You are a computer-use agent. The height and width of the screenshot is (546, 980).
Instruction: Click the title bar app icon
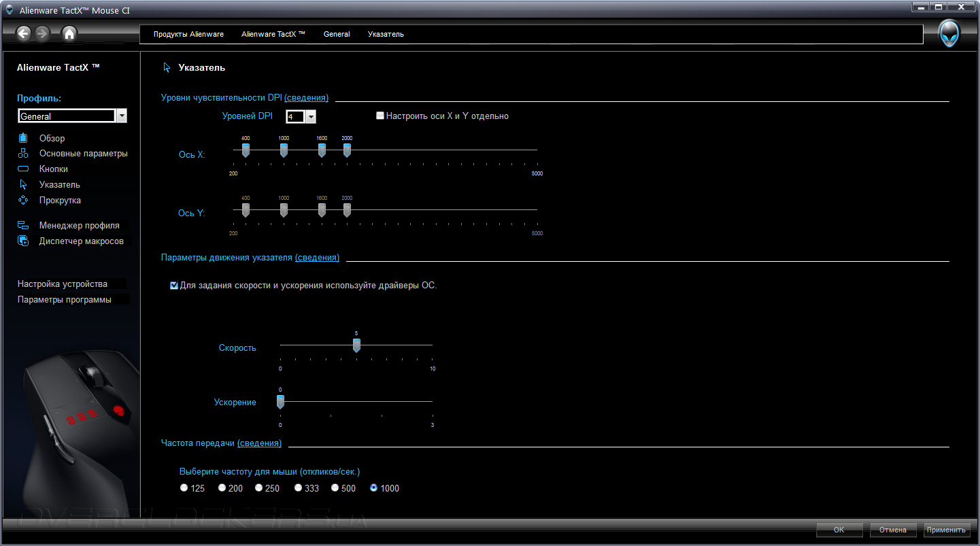(9, 10)
